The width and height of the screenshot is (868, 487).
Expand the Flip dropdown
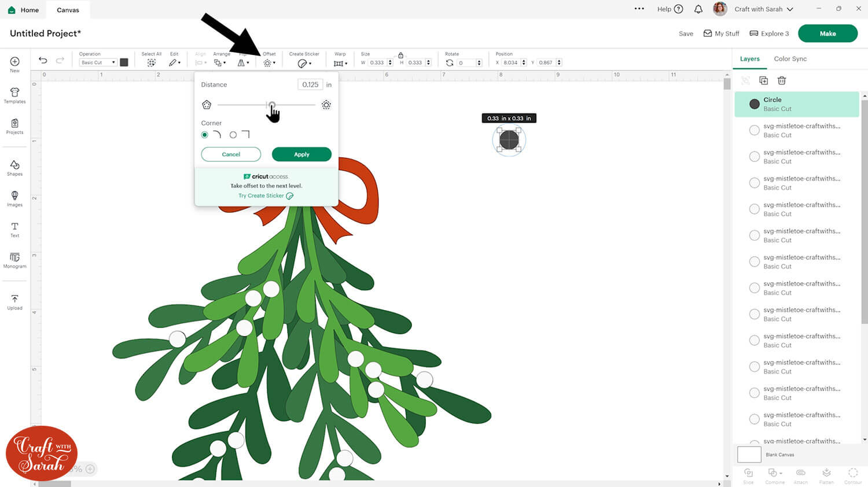[x=244, y=62]
